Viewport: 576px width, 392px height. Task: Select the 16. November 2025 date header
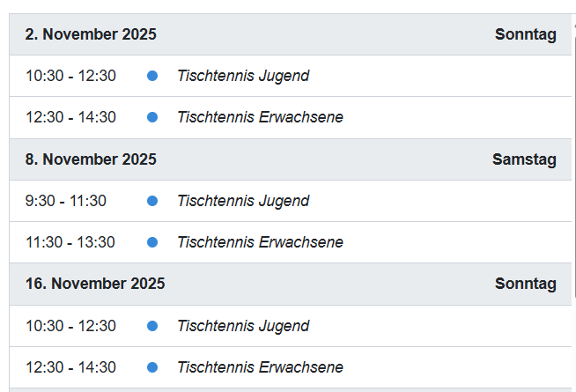point(95,284)
